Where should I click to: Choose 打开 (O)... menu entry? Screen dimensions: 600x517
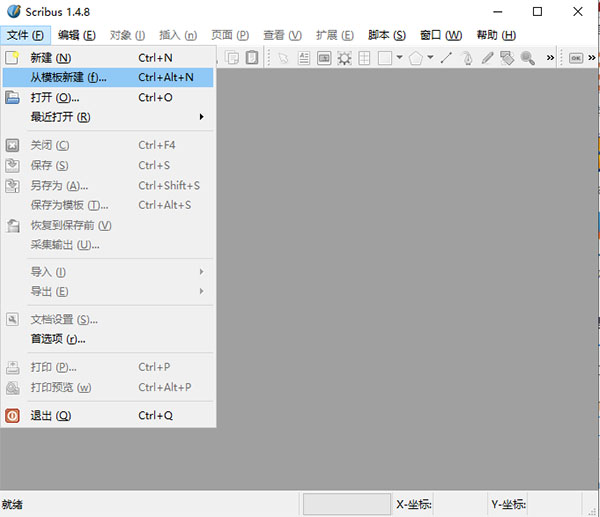point(108,97)
